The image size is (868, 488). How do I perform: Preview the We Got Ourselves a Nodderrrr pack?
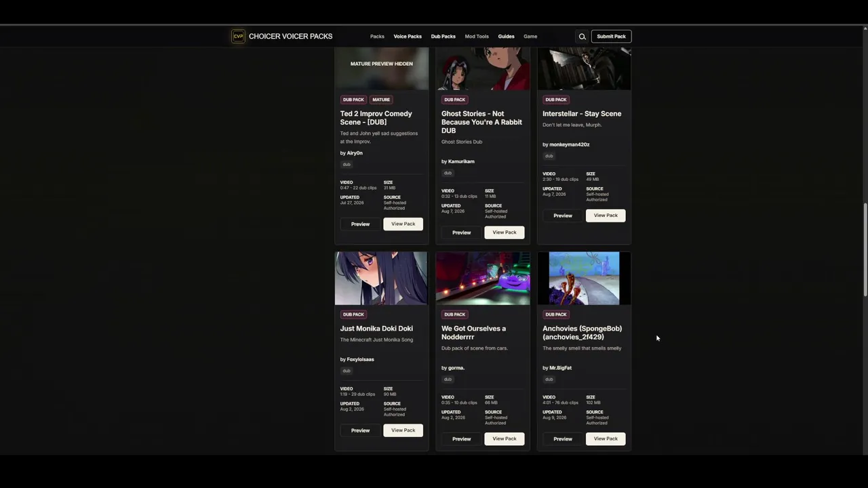pyautogui.click(x=461, y=439)
